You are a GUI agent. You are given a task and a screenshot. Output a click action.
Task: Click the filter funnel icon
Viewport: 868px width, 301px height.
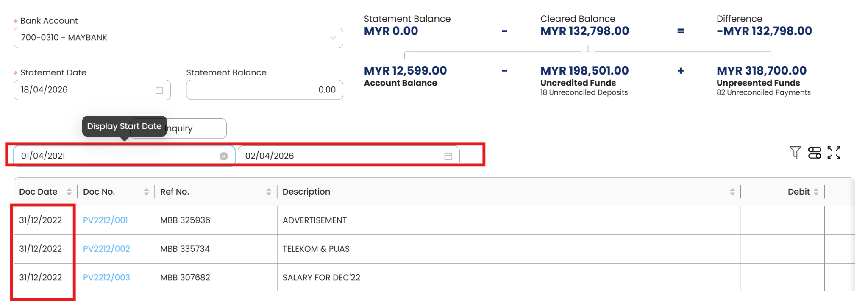point(795,152)
